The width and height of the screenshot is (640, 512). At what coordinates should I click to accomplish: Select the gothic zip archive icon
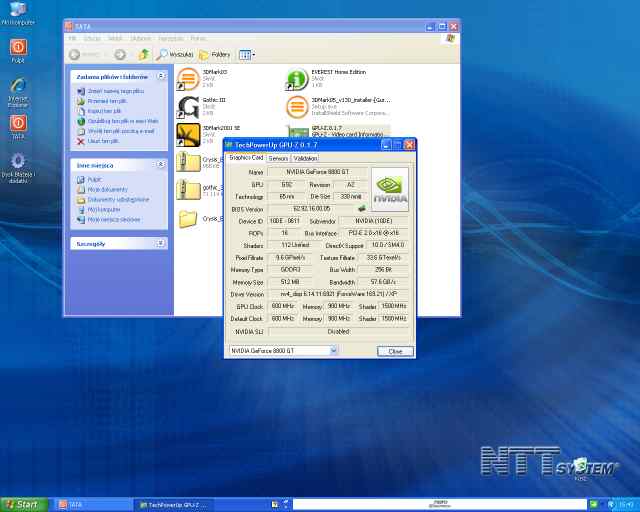189,190
